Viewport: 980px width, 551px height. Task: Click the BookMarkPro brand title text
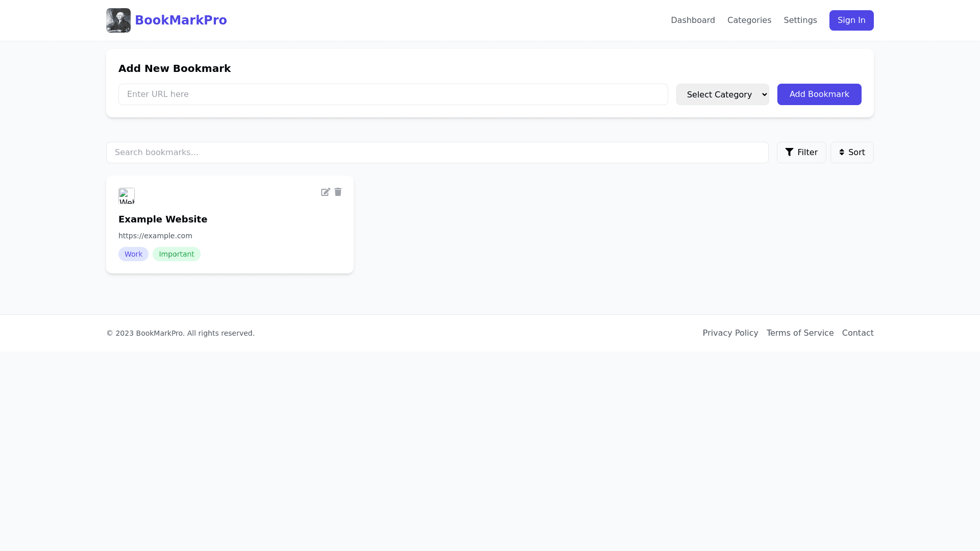point(181,20)
